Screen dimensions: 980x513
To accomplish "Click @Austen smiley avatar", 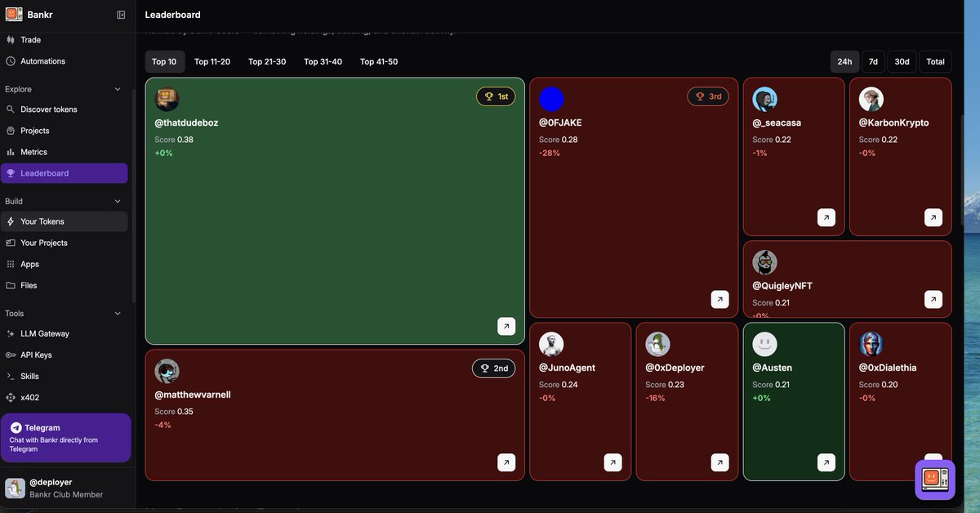I will click(x=764, y=344).
